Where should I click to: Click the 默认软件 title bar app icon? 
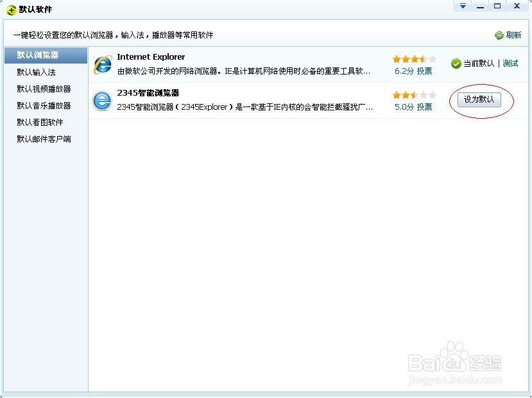pyautogui.click(x=11, y=10)
